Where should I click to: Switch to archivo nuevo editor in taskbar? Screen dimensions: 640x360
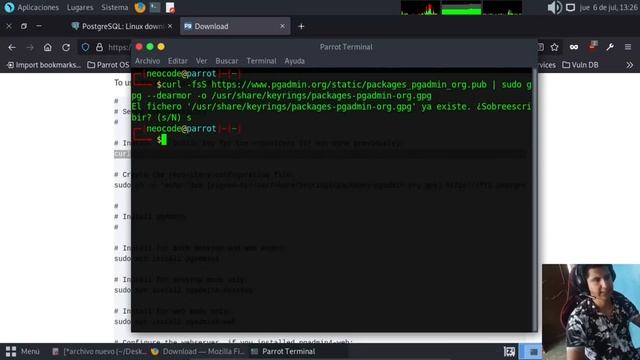click(x=99, y=351)
